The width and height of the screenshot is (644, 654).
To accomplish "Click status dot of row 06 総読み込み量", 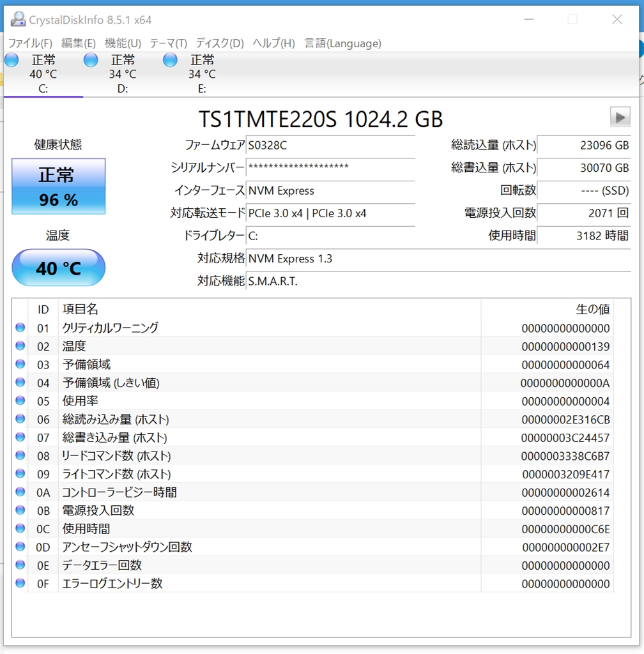I will [20, 419].
